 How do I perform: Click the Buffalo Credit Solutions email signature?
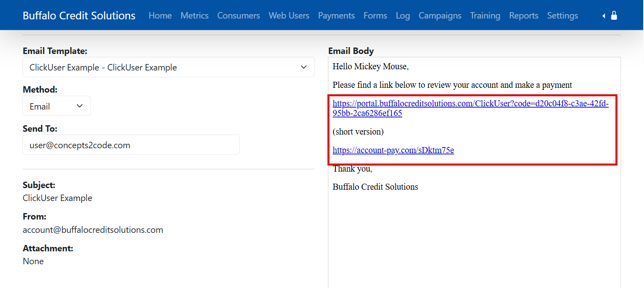click(375, 187)
